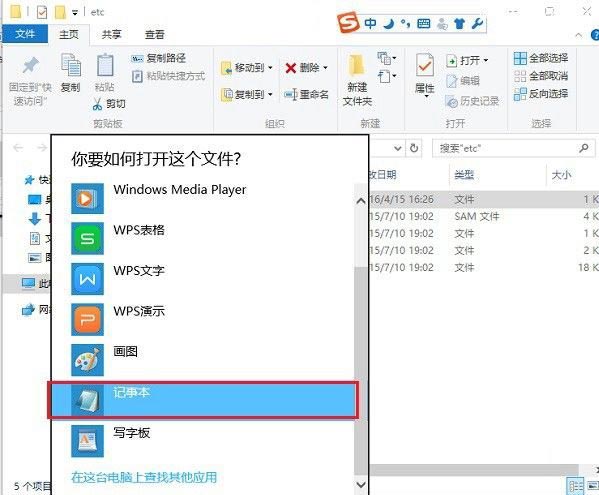Open the network item in navigation pane

click(36, 310)
